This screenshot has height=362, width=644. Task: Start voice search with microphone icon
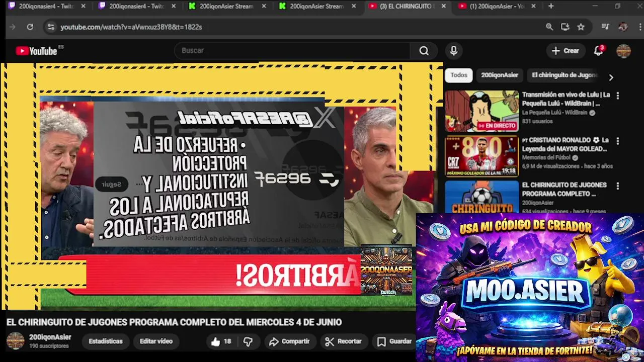454,51
